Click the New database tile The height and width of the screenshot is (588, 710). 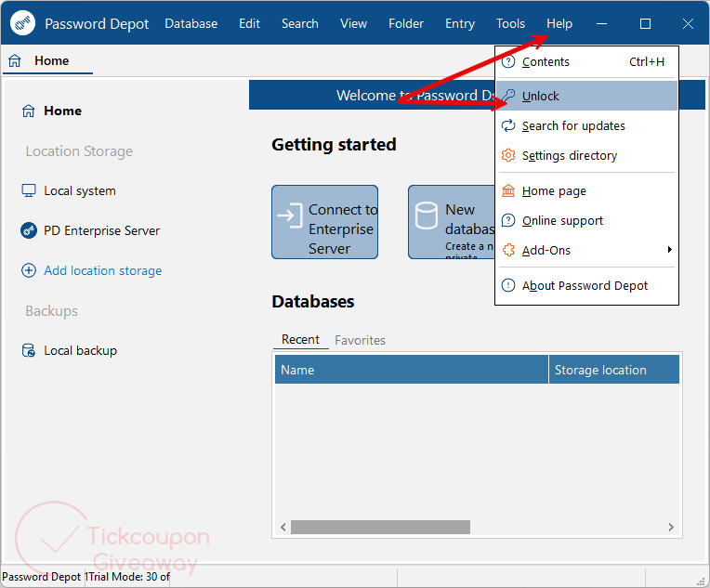point(452,222)
